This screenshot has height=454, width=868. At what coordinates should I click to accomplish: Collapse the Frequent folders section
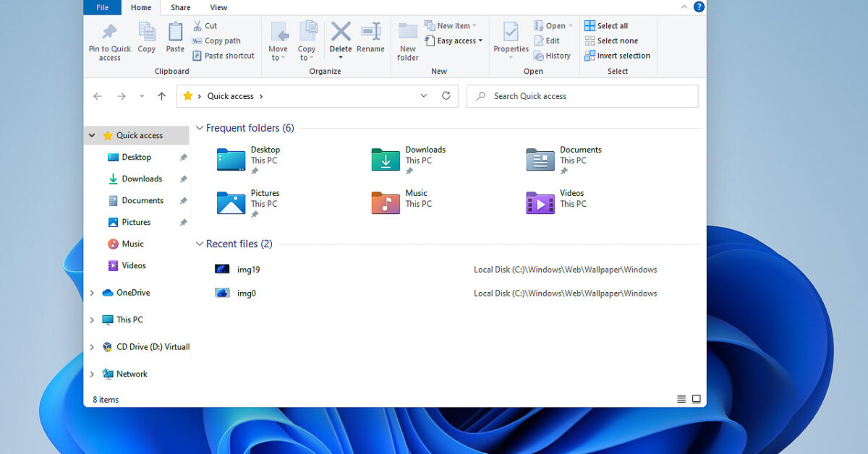200,129
